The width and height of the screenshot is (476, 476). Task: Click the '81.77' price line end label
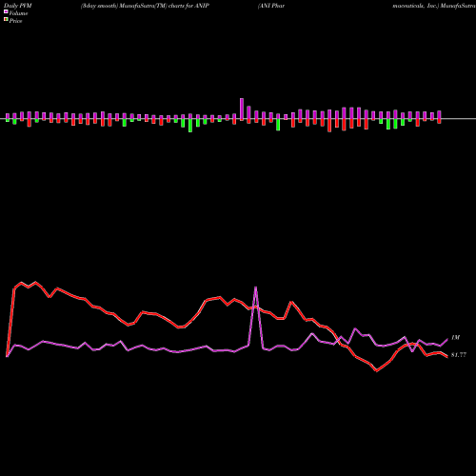[x=459, y=355]
